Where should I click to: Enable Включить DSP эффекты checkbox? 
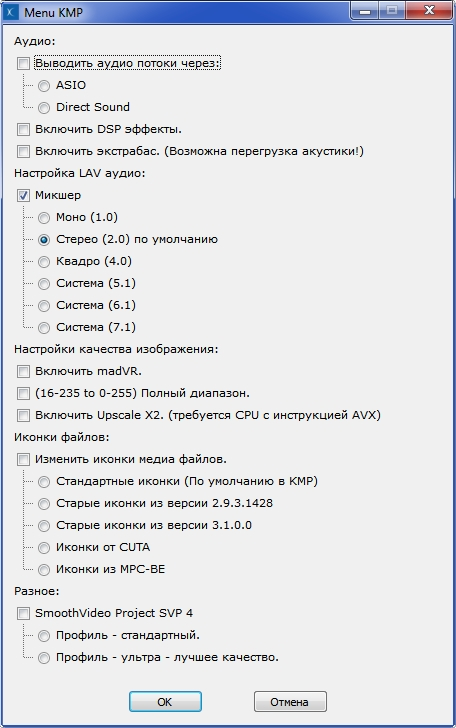23,129
